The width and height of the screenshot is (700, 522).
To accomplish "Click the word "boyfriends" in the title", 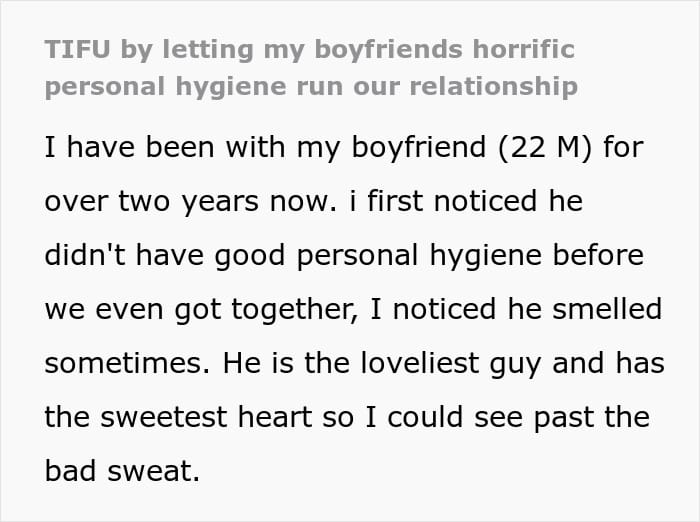I will [x=388, y=49].
